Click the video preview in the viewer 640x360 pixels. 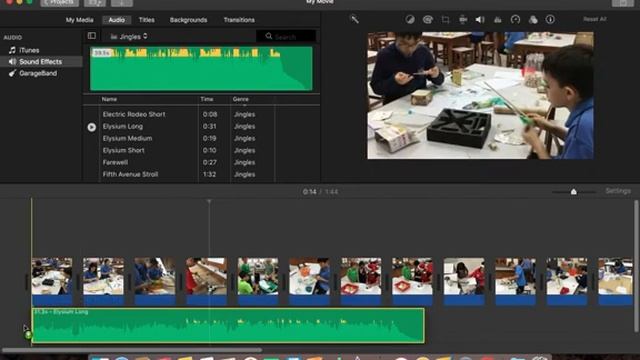[x=480, y=96]
